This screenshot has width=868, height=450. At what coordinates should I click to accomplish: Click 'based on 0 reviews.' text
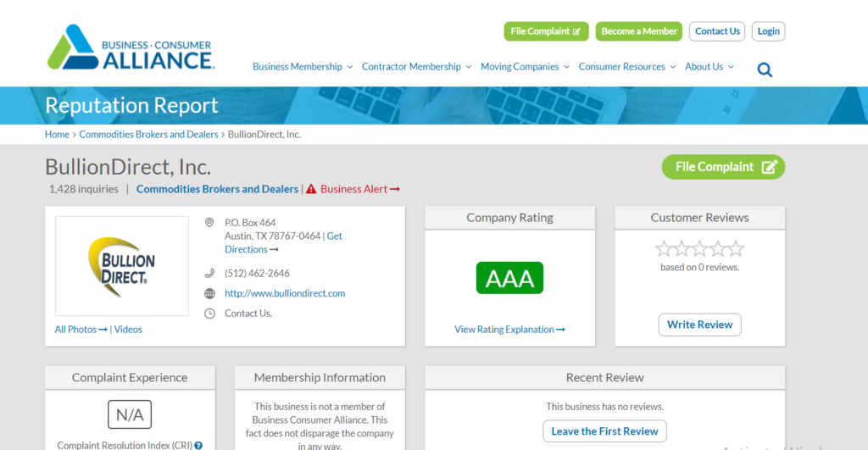pos(699,267)
